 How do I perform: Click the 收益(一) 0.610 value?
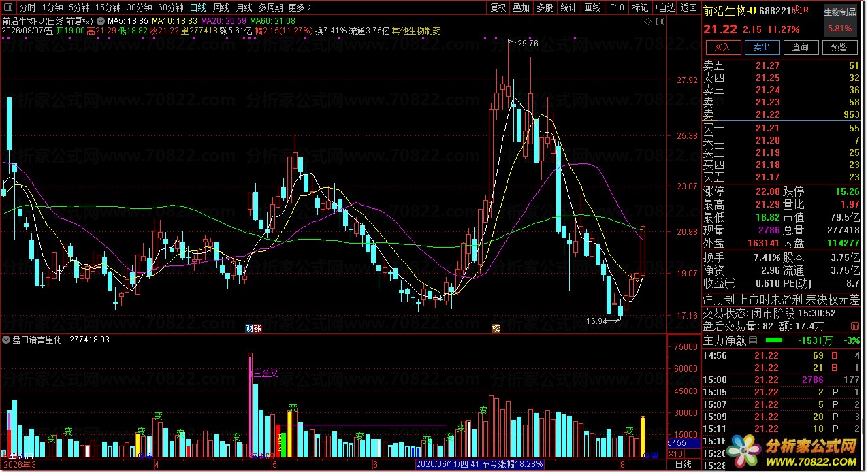(x=768, y=283)
